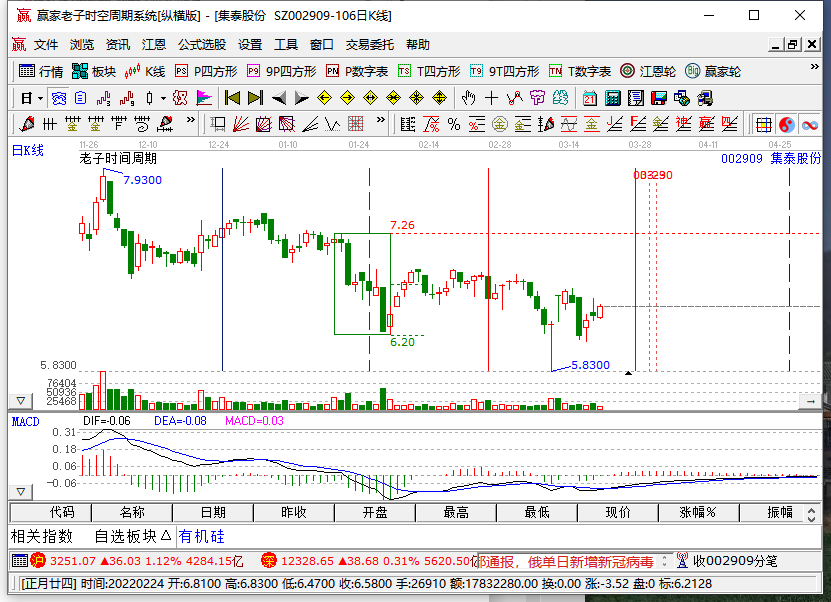831x602 pixels.
Task: Open the 文件 menu
Action: coord(46,45)
